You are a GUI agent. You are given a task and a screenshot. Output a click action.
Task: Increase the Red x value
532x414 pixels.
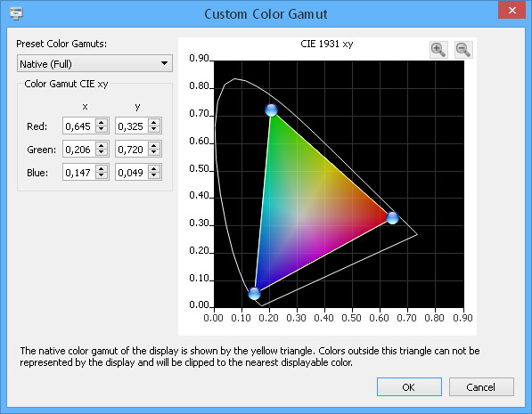pos(102,122)
